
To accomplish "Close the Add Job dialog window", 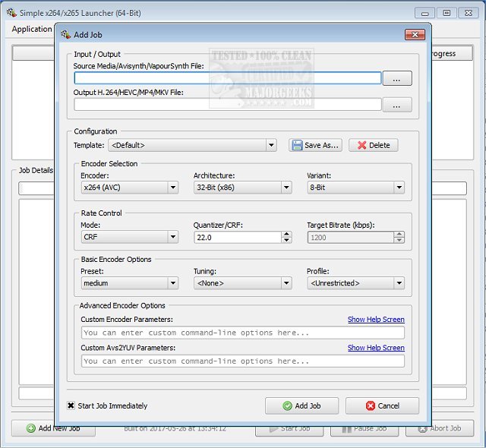I will [415, 35].
